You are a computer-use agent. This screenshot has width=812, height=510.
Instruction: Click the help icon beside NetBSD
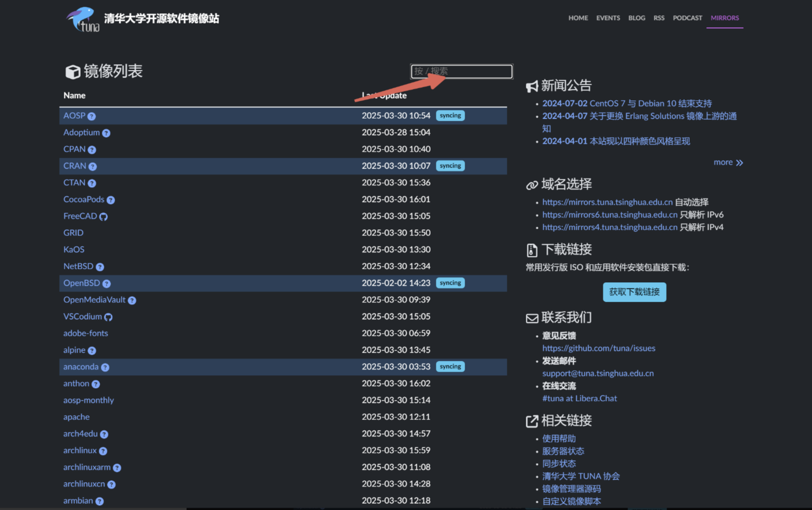point(100,267)
